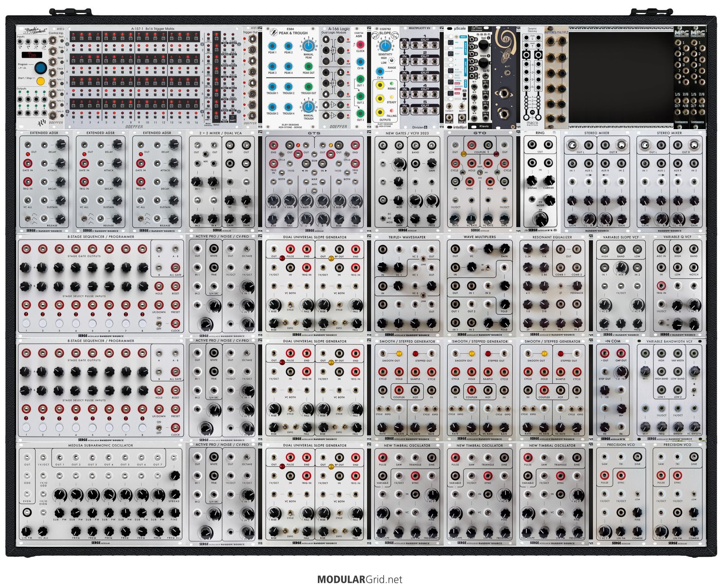This screenshot has width=720, height=588.
Task: Click the ALL GATE jack on the upper 8-Stage Sequencer
Action: 175,268
